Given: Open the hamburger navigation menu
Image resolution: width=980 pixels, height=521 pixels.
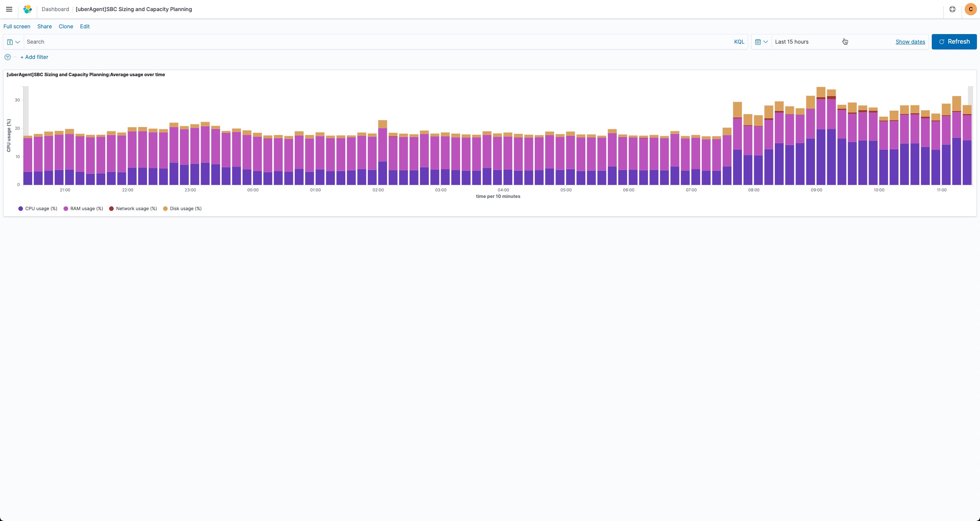Looking at the screenshot, I should (9, 9).
